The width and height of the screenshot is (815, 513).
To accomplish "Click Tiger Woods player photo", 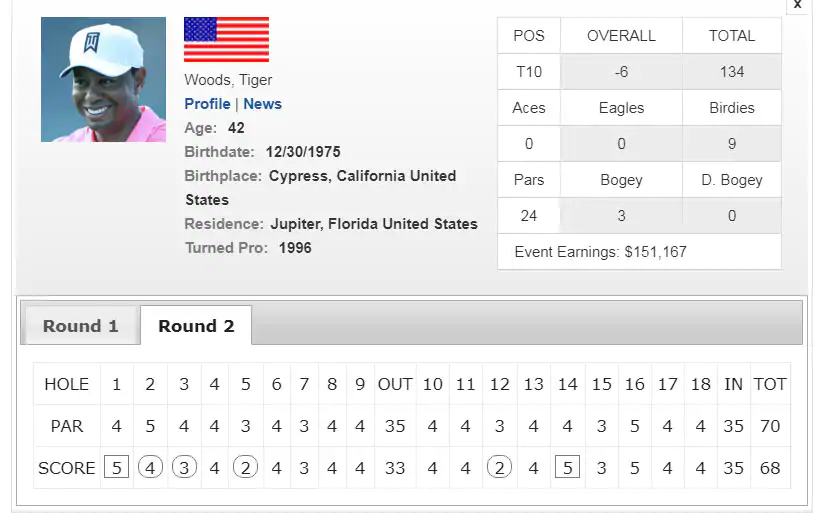I will click(103, 80).
